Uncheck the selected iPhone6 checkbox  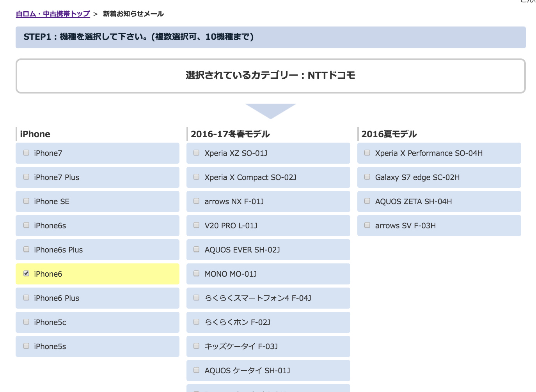[26, 274]
